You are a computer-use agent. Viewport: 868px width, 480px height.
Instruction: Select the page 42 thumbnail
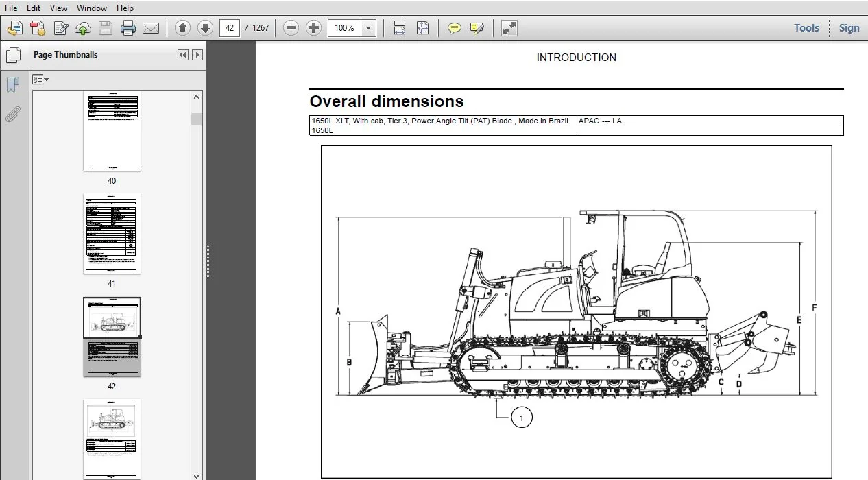(112, 337)
